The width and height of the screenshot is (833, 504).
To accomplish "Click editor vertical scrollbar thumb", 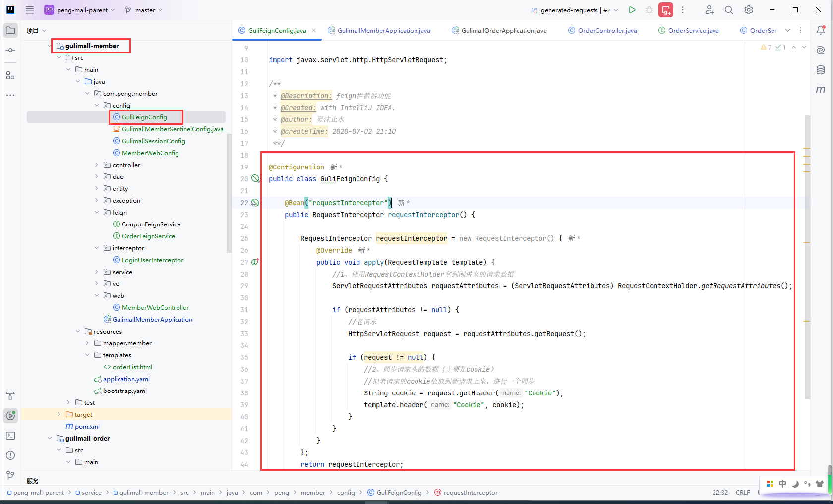I will click(x=808, y=258).
